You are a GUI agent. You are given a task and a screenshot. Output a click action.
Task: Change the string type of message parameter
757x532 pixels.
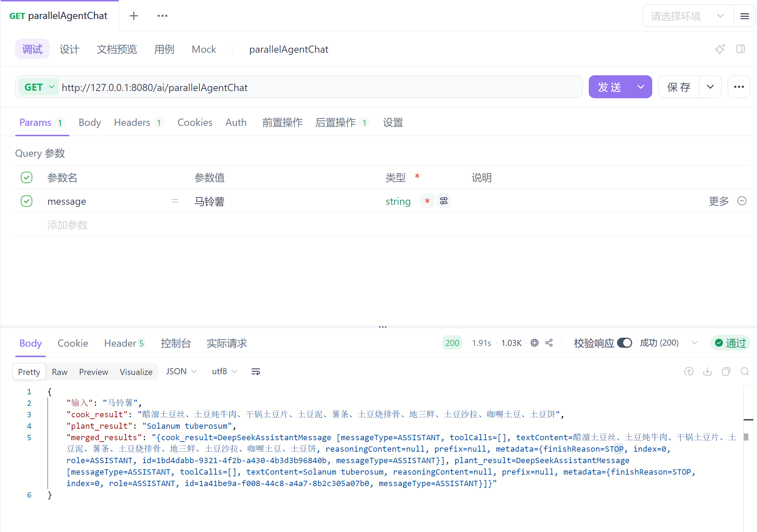click(x=398, y=201)
